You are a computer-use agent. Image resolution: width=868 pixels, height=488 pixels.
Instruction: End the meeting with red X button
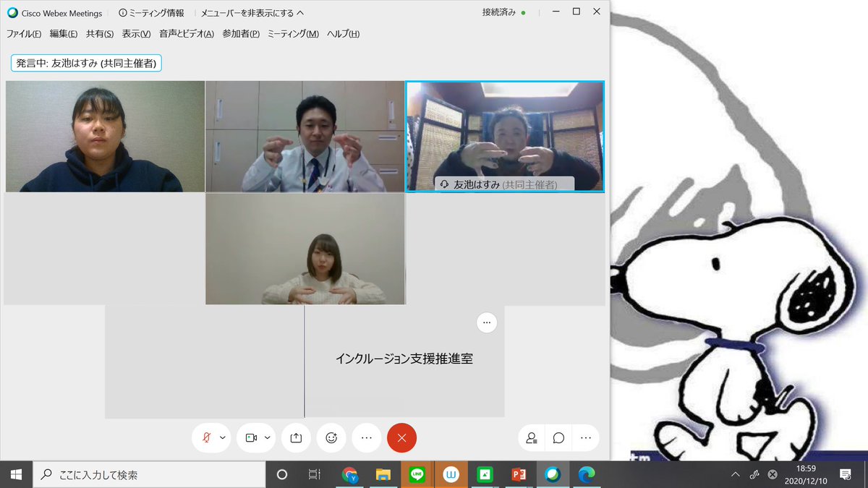point(402,437)
